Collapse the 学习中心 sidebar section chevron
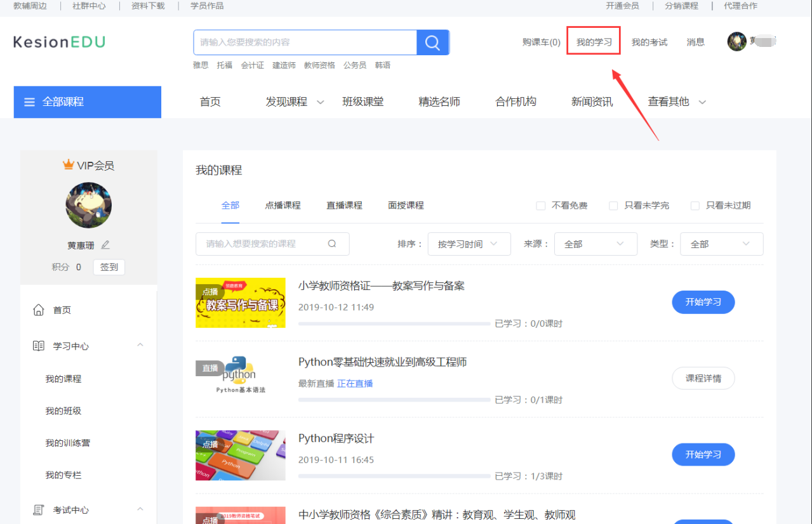This screenshot has height=524, width=812. (x=140, y=345)
